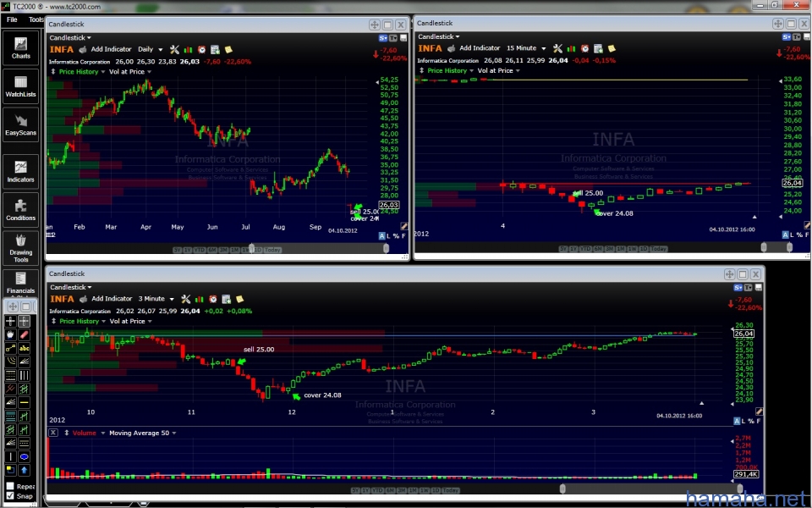812x508 pixels.
Task: Open chart settings wrench in Daily chart
Action: 174,50
